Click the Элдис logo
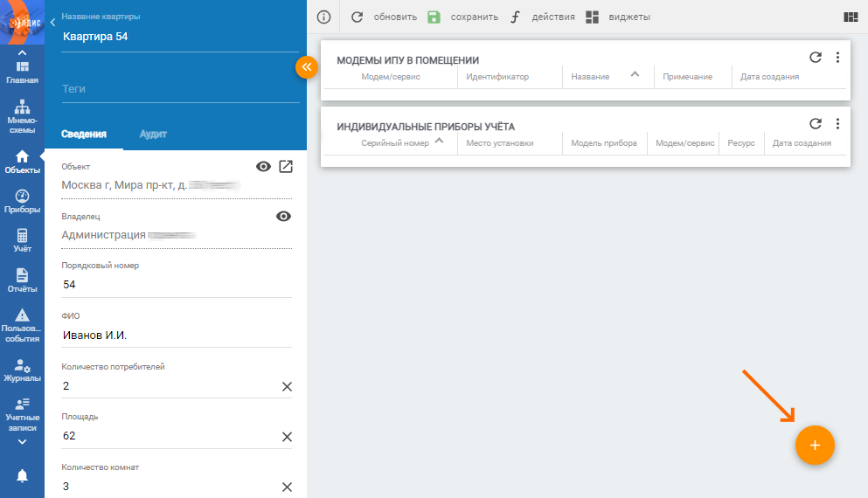Screen dimensions: 868x498 22,22
